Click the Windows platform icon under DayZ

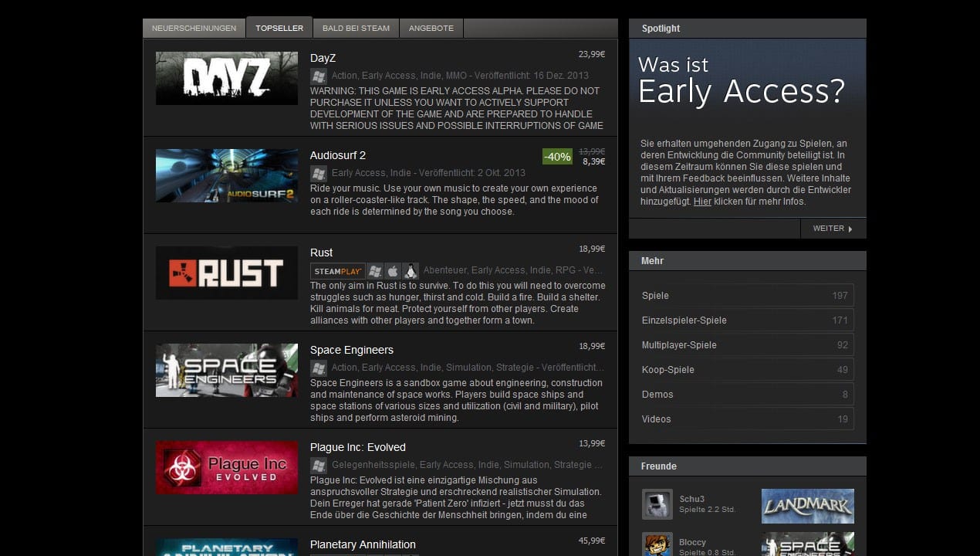click(318, 76)
